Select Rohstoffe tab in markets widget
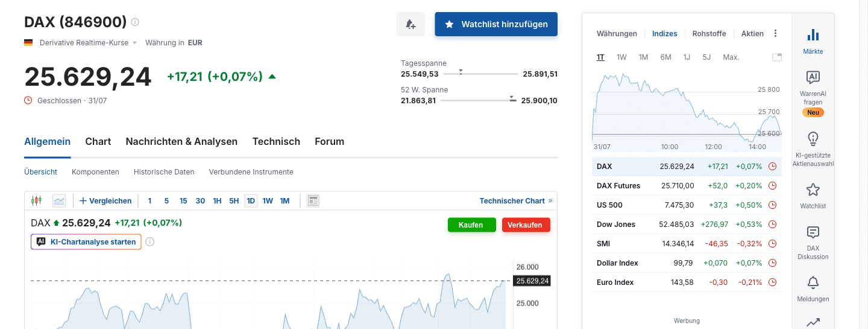Viewport: 868px width, 329px height. pyautogui.click(x=709, y=34)
